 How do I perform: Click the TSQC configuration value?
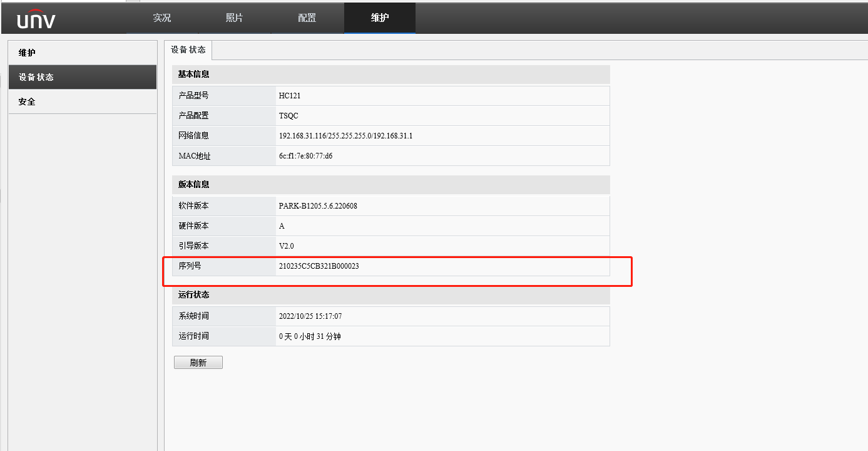tap(288, 117)
